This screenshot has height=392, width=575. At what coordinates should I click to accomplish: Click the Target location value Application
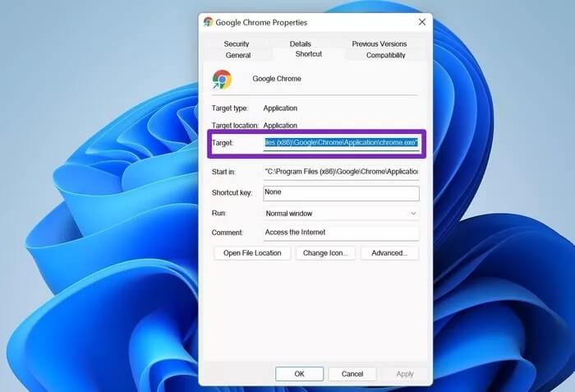click(x=280, y=125)
